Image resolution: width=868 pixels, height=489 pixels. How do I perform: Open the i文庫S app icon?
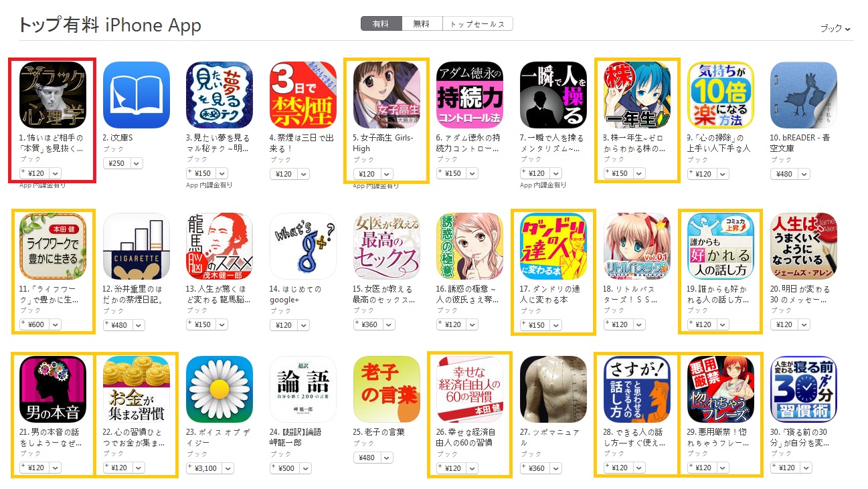[137, 95]
